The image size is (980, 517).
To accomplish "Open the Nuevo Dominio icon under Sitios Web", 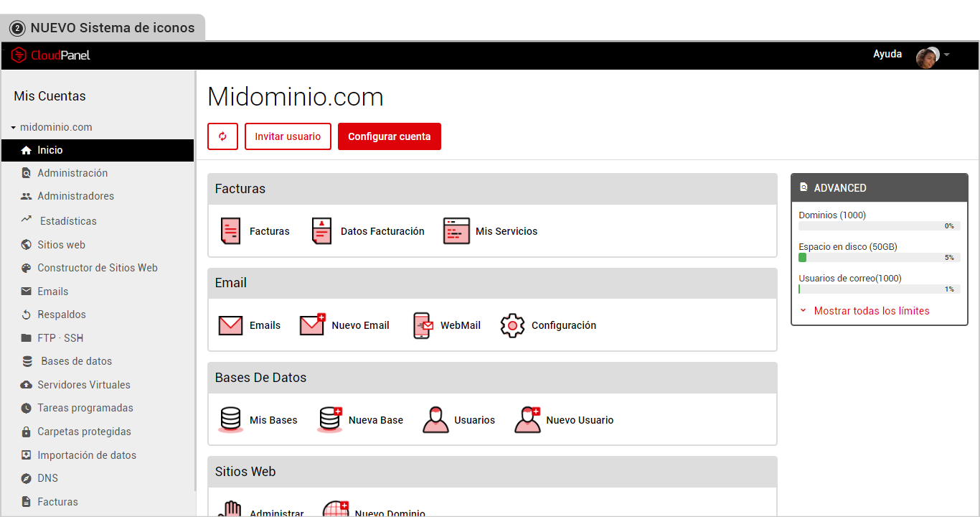I will coord(336,509).
